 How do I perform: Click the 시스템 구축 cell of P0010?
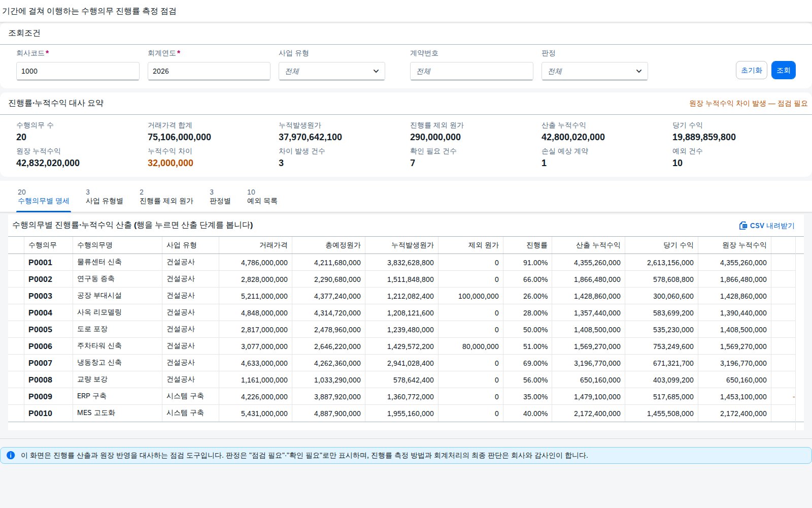(191, 413)
